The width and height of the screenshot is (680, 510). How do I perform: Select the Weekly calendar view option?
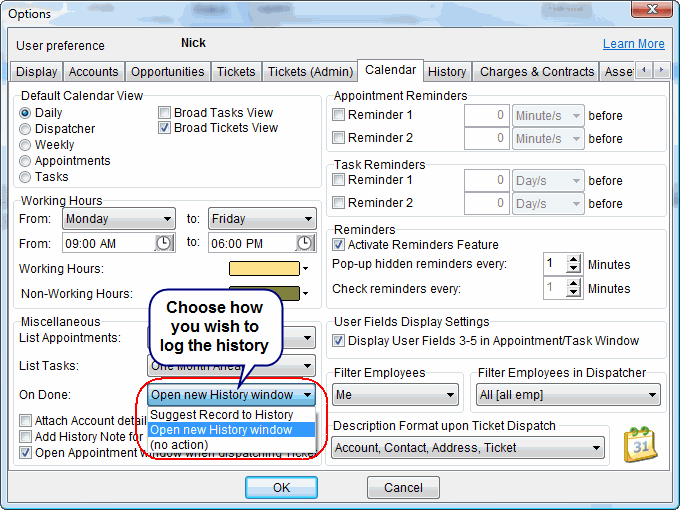(x=25, y=145)
